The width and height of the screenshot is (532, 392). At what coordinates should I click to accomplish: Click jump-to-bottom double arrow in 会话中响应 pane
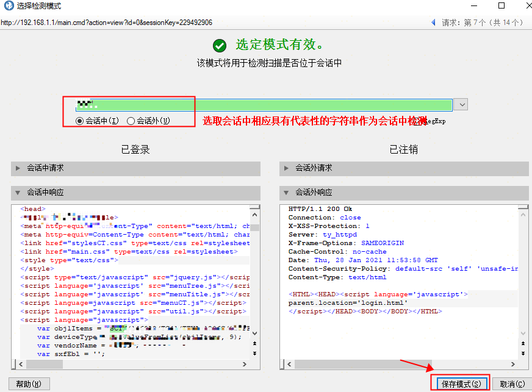(255, 354)
